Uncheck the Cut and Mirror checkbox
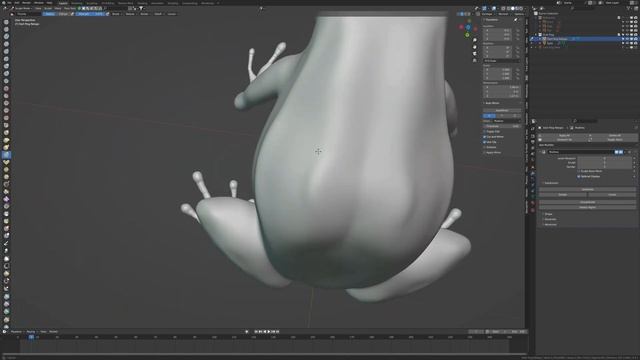This screenshot has height=360, width=640. [x=484, y=137]
